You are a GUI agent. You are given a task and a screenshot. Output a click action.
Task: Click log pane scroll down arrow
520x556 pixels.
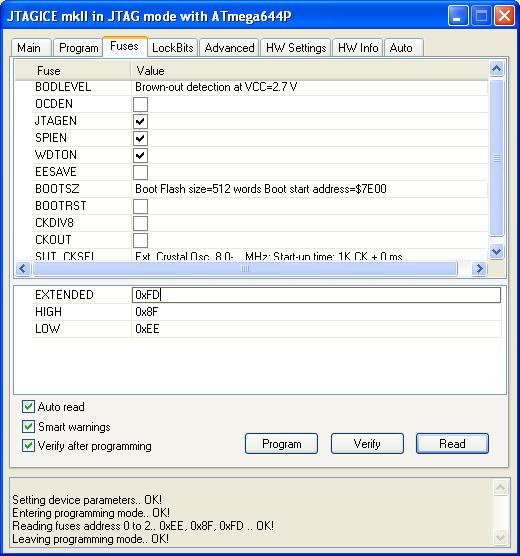coord(500,537)
